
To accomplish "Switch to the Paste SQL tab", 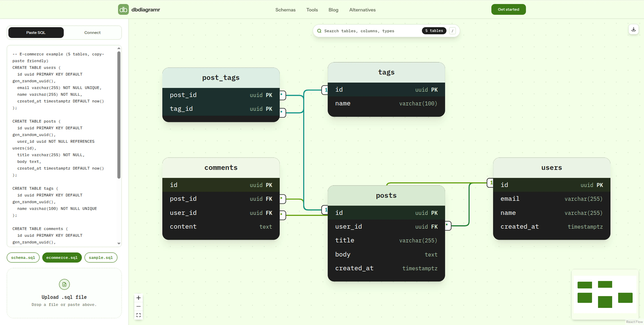I will tap(36, 33).
